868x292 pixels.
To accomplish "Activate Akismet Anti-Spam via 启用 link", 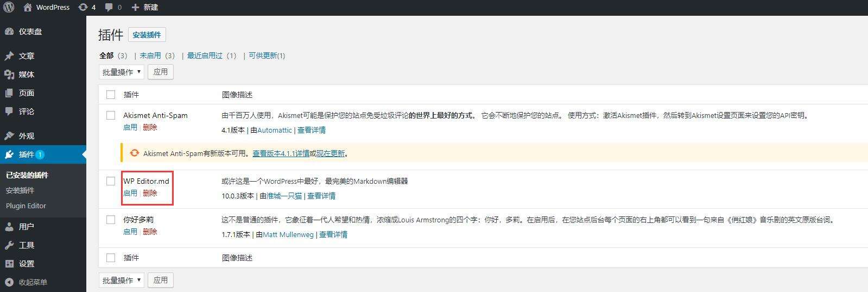I will click(x=130, y=127).
